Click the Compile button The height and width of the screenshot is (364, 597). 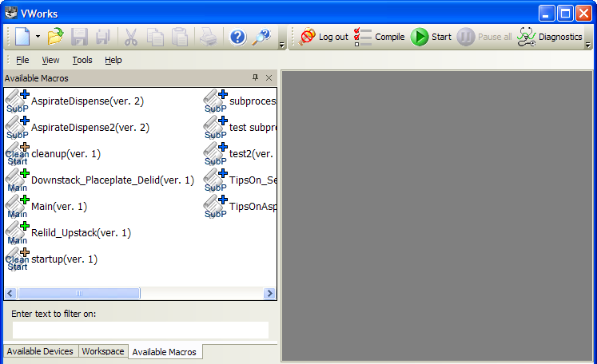click(379, 37)
